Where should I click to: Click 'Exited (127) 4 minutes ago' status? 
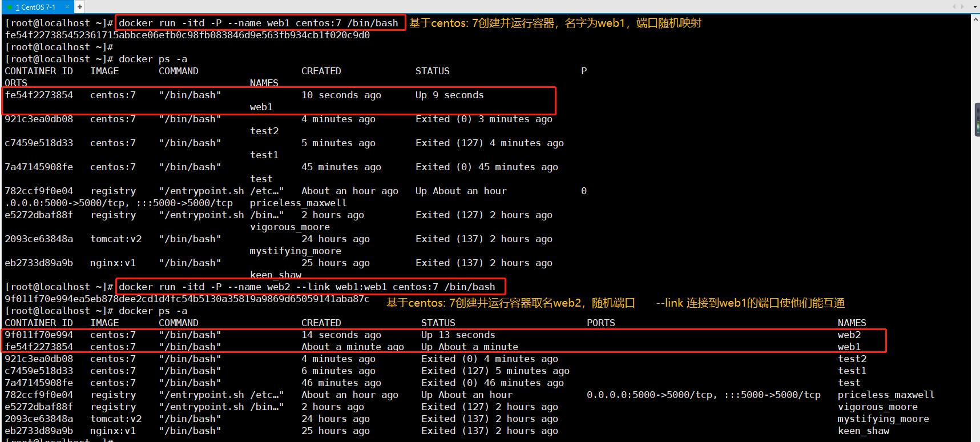[490, 143]
